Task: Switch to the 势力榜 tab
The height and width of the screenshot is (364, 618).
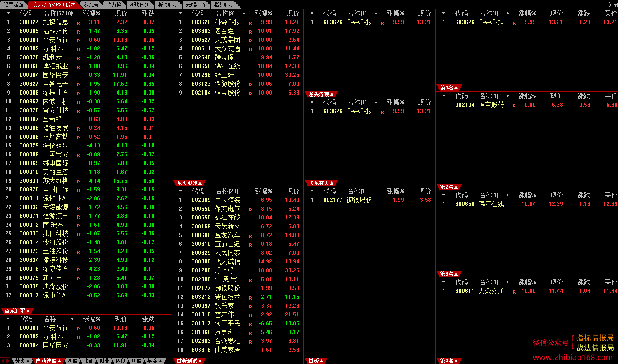Action: point(114,5)
